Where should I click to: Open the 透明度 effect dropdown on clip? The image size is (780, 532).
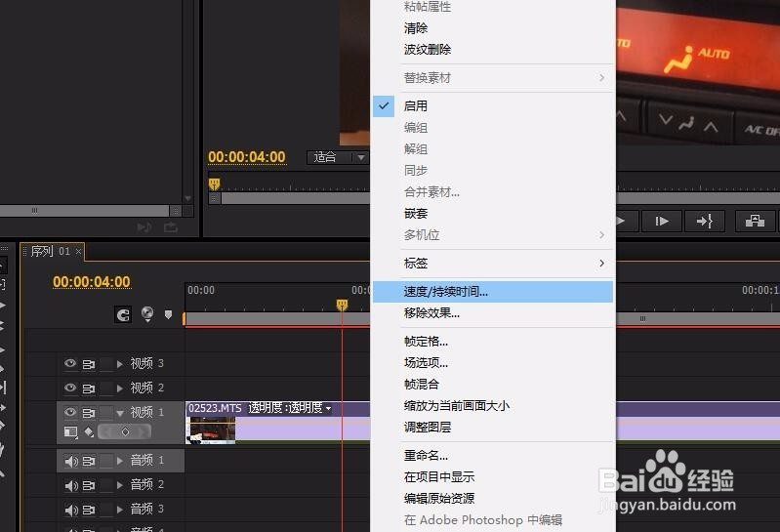328,409
